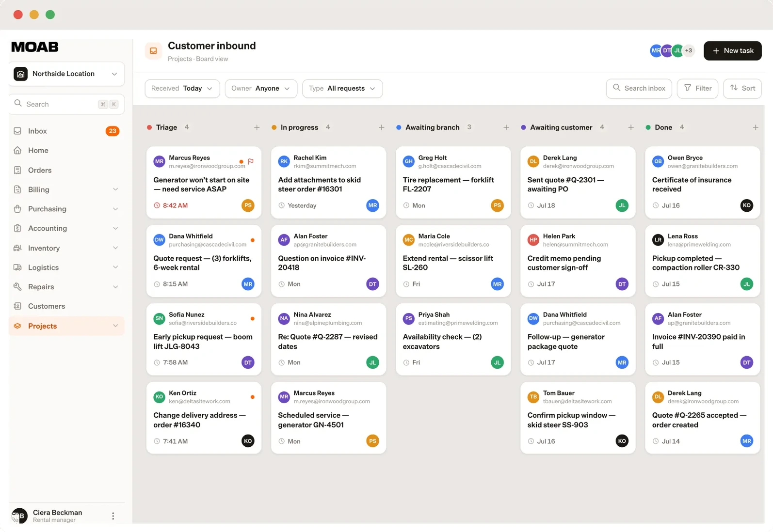Viewport: 773px width, 532px height.
Task: Open the Northside Location dropdown
Action: point(67,74)
